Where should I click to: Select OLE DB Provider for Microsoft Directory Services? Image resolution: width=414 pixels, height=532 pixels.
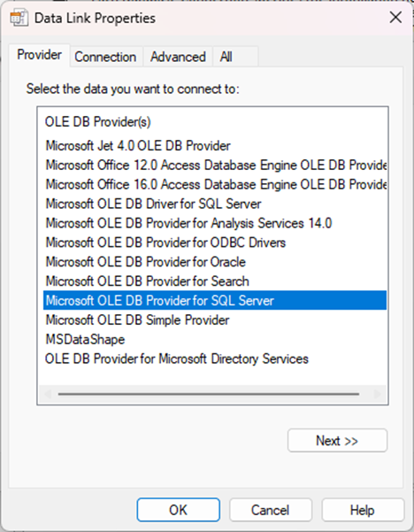click(x=177, y=359)
